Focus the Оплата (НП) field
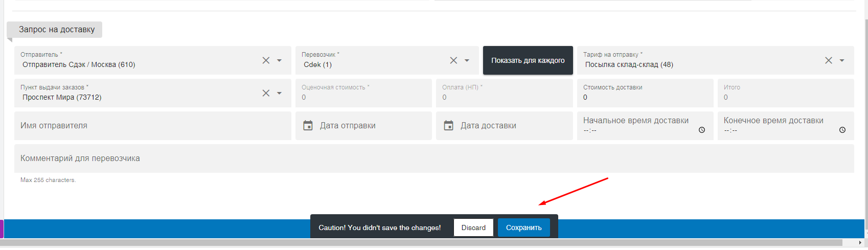 tap(504, 93)
